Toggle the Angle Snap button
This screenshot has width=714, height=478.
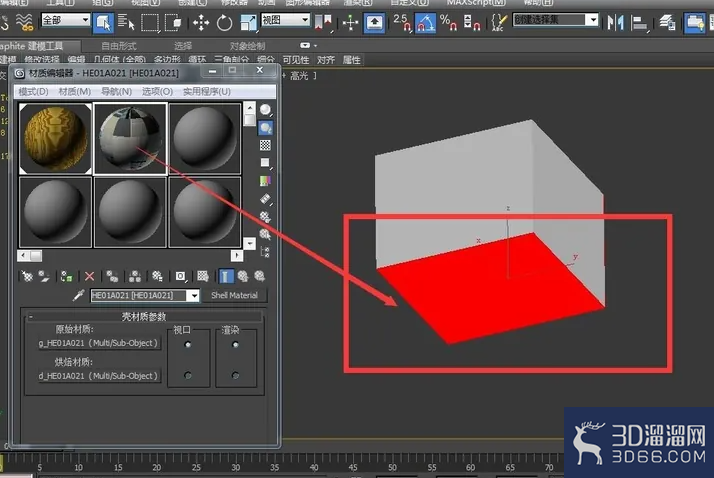tap(425, 22)
